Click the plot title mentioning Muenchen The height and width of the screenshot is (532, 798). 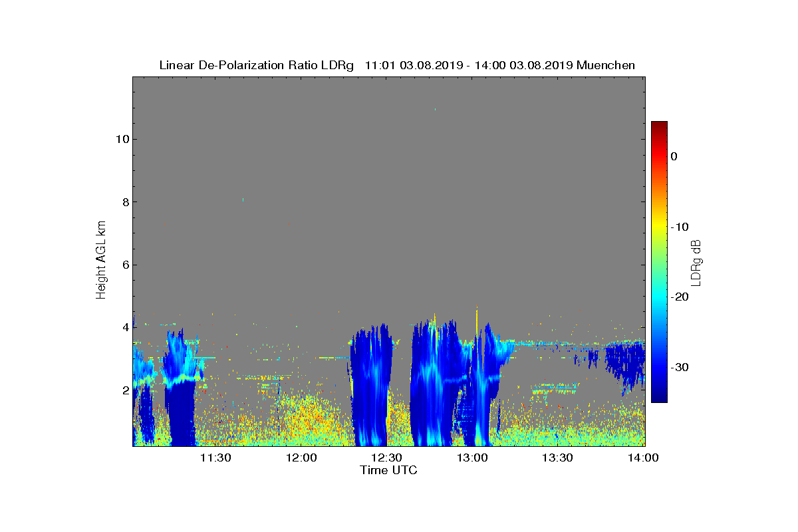tap(397, 65)
